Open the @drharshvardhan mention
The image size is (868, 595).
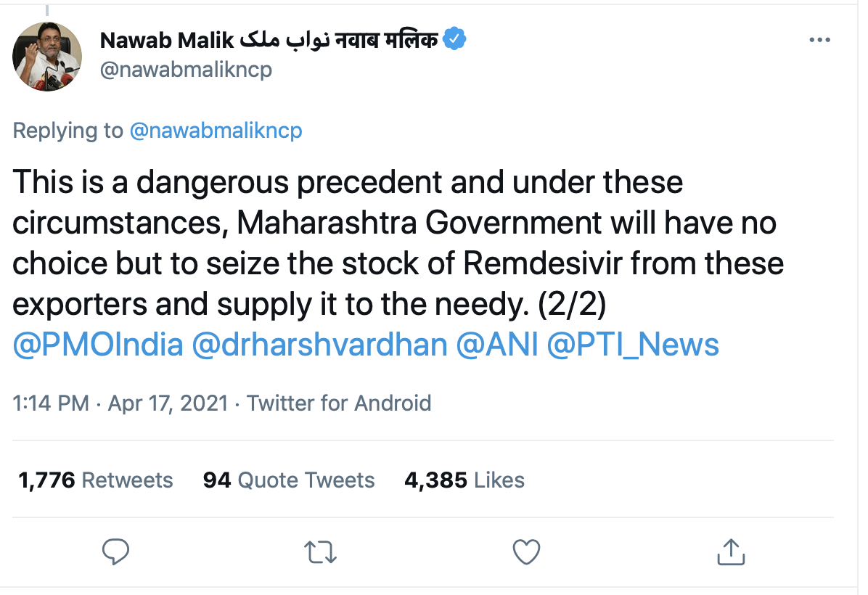point(319,345)
